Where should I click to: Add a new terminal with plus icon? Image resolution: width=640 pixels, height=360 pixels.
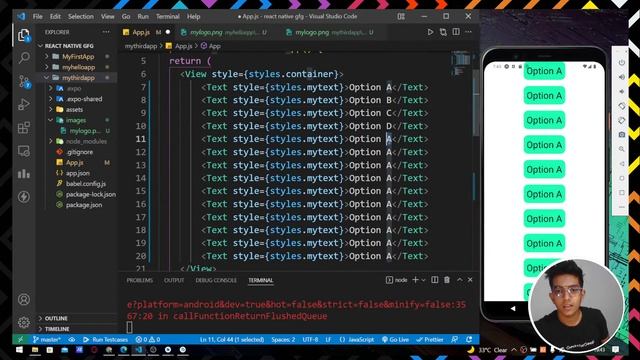coord(416,280)
